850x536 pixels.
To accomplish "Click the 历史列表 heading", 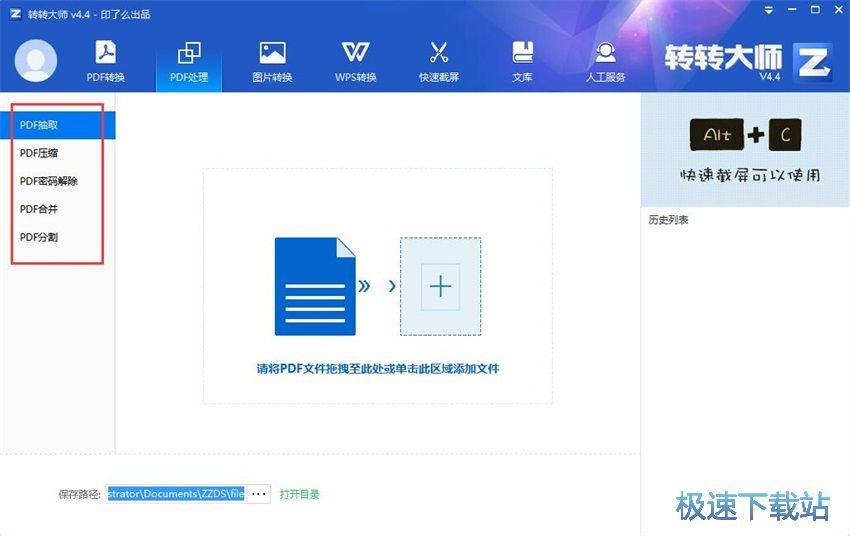I will click(668, 219).
